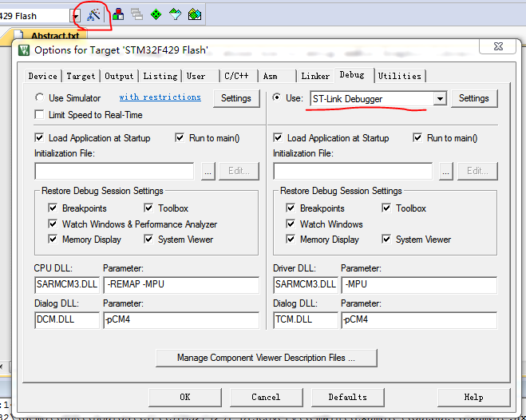Click the green diamond pack icon
Viewport: 526px width, 420px height.
pyautogui.click(x=156, y=14)
